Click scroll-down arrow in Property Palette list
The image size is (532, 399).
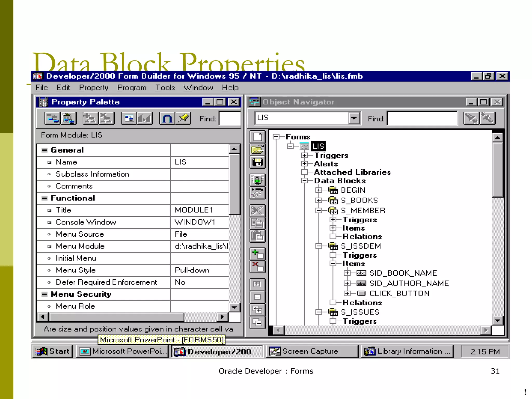tap(234, 308)
